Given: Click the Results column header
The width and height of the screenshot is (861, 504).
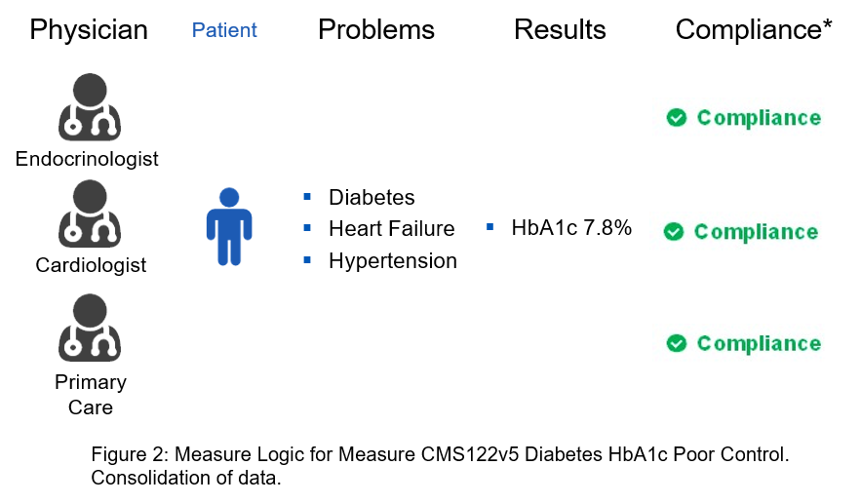Looking at the screenshot, I should (x=560, y=29).
